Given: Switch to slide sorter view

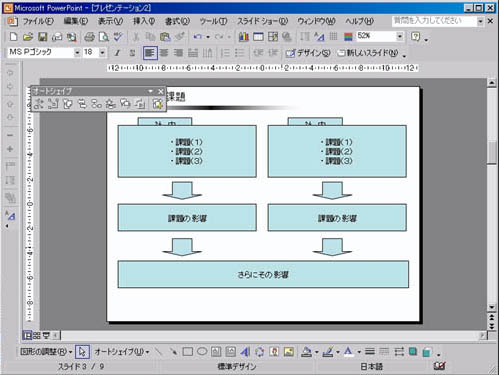Looking at the screenshot, I should tap(37, 336).
